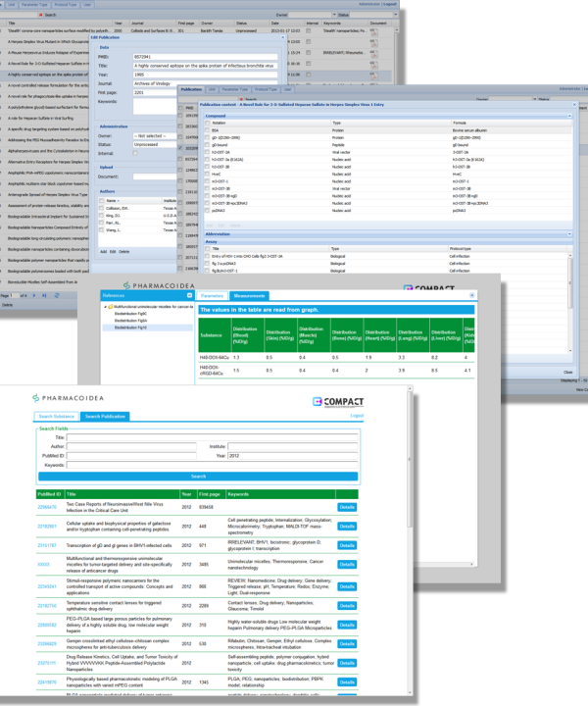
Task: Clear search with red X icon in back window
Action: click(40, 15)
